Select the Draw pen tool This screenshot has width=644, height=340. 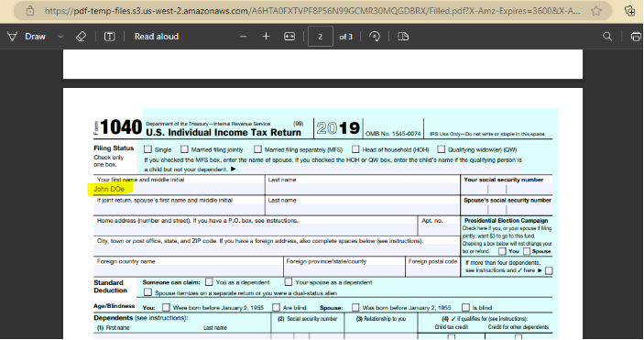[27, 36]
